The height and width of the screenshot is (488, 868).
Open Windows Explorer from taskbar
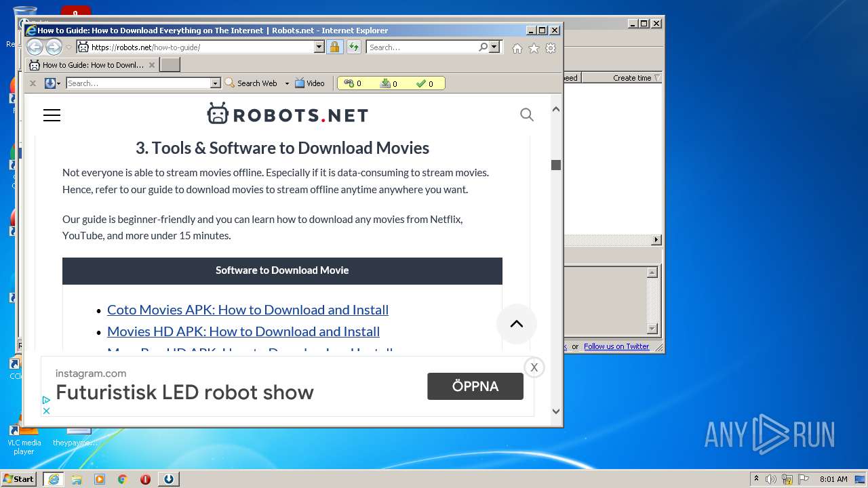77,479
